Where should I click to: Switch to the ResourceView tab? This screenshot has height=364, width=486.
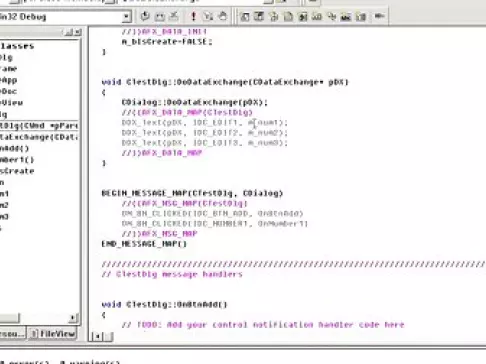(x=12, y=333)
